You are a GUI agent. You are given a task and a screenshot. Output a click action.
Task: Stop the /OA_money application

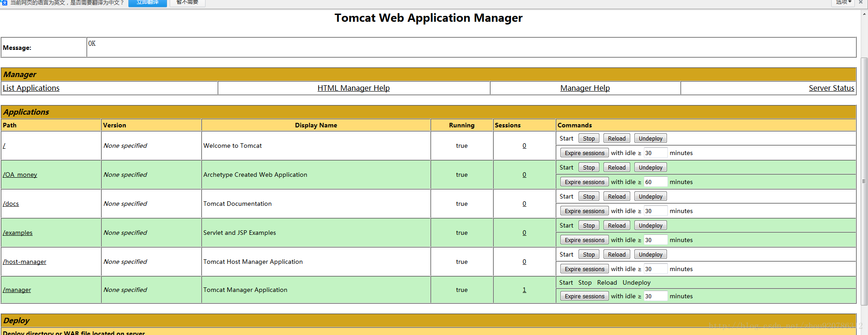pos(589,167)
